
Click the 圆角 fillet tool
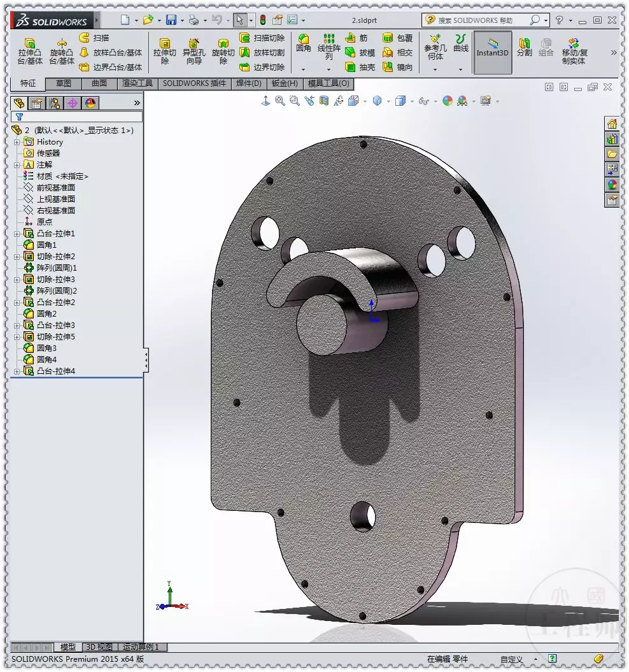point(304,44)
